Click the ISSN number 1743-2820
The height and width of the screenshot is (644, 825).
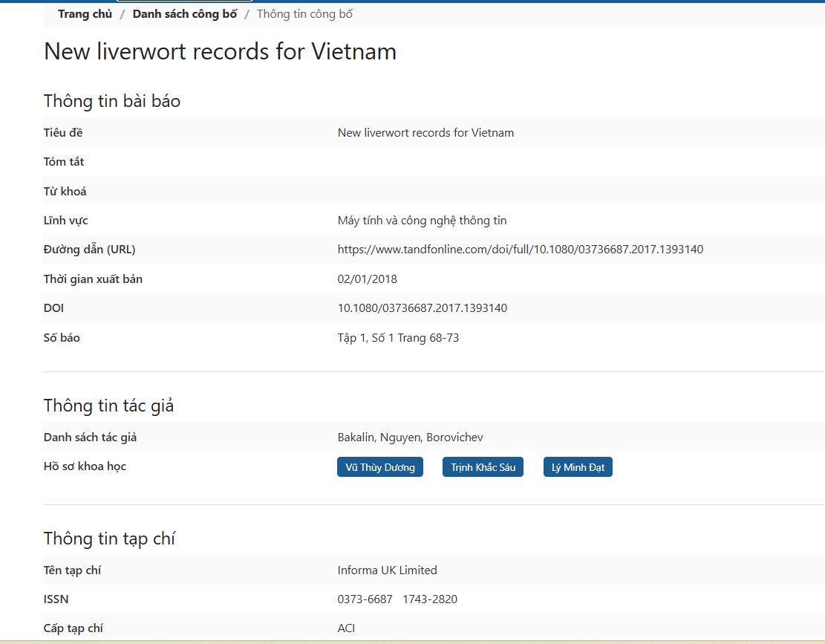click(430, 599)
